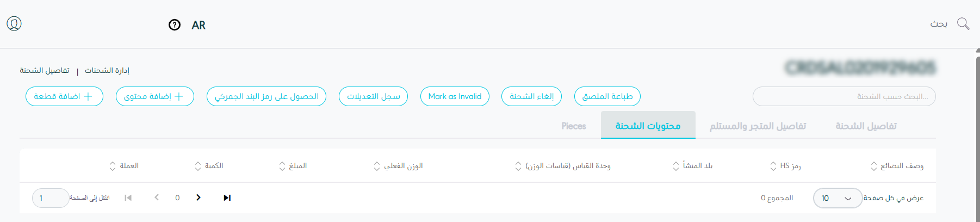Click the shipment search input field
This screenshot has width=980, height=222.
pos(843,96)
